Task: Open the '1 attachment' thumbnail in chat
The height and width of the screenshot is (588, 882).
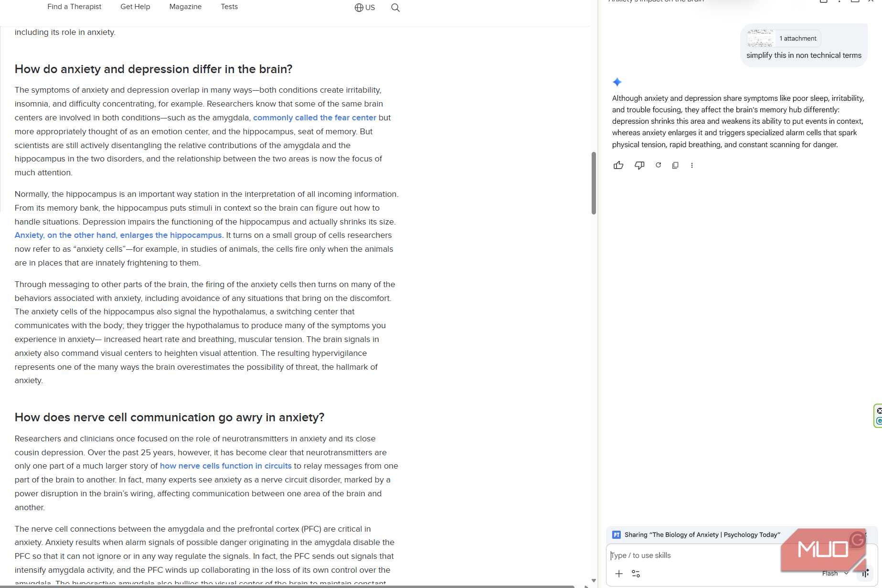Action: coord(784,38)
